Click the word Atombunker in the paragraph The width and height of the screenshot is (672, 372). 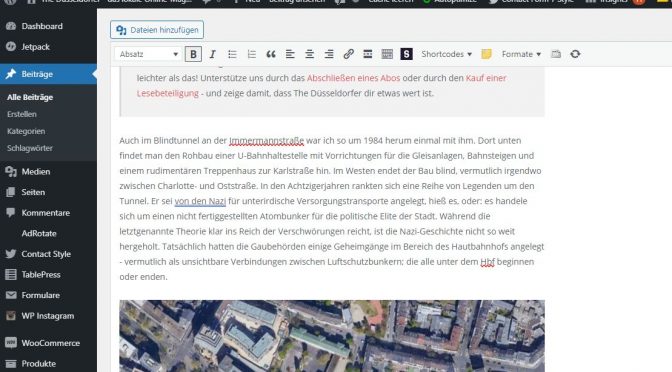click(x=285, y=216)
